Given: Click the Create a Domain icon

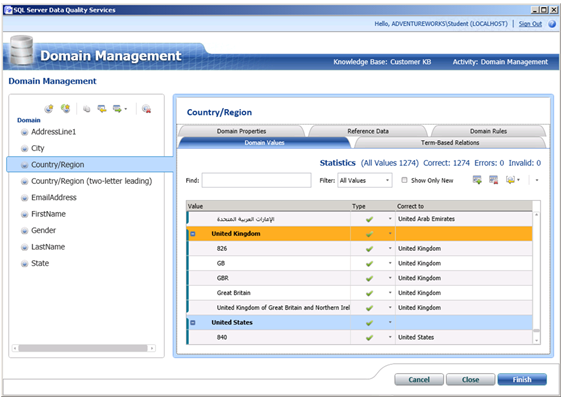Looking at the screenshot, I should (x=49, y=108).
